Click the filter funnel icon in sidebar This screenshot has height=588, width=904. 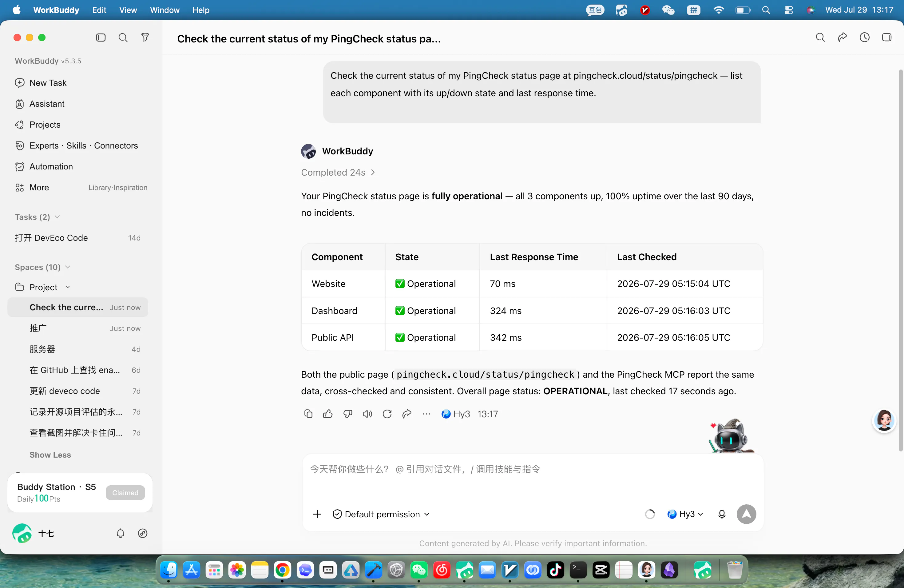point(145,38)
